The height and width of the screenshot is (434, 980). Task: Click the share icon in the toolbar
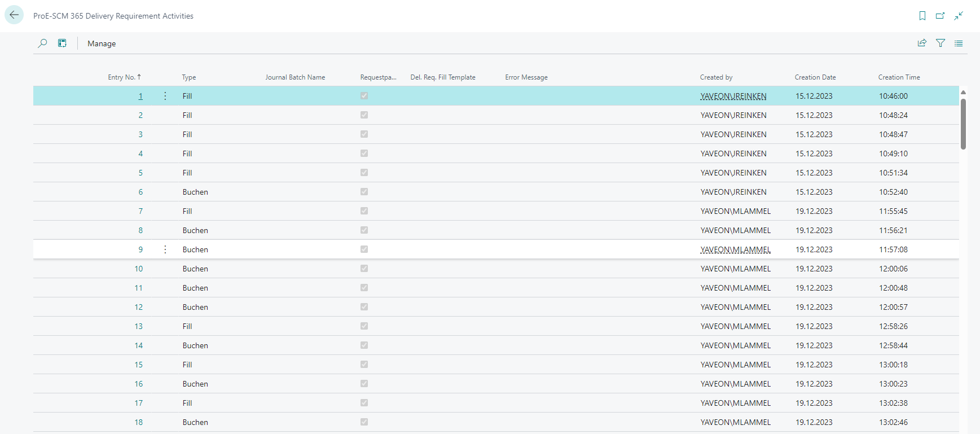coord(922,43)
